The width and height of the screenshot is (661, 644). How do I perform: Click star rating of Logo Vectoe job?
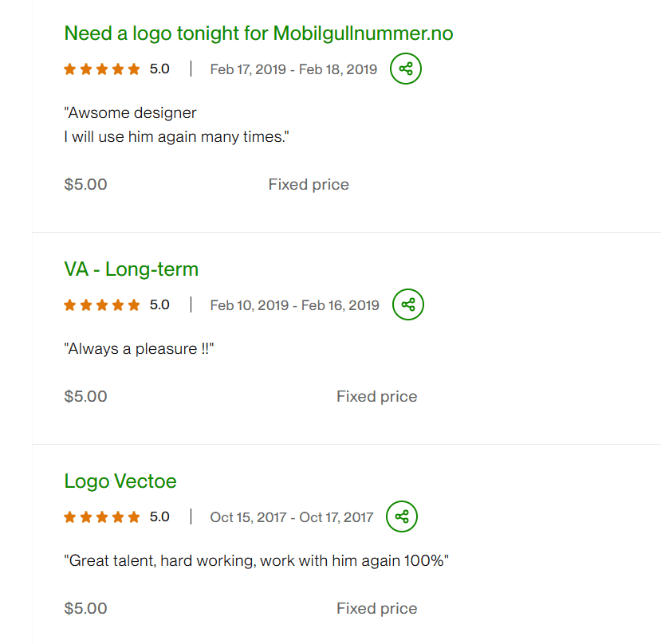pos(101,517)
